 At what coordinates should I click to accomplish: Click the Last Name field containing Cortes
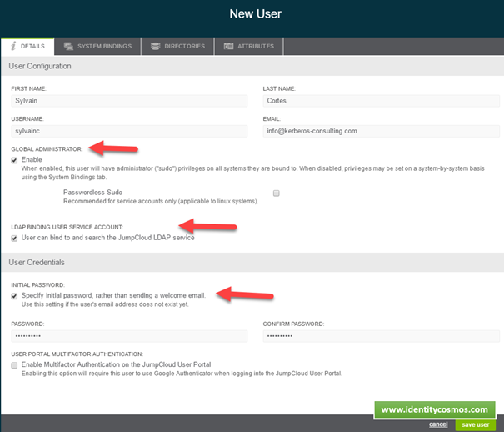pos(382,101)
